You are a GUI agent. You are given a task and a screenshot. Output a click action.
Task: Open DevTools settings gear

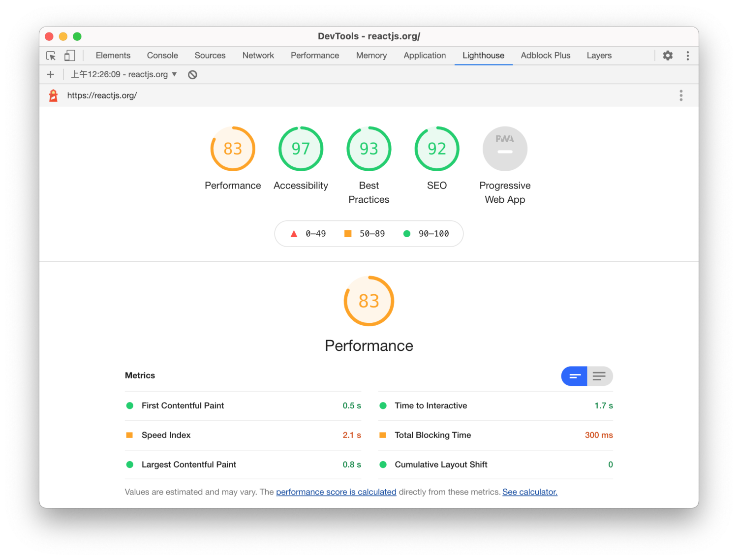[x=668, y=56]
